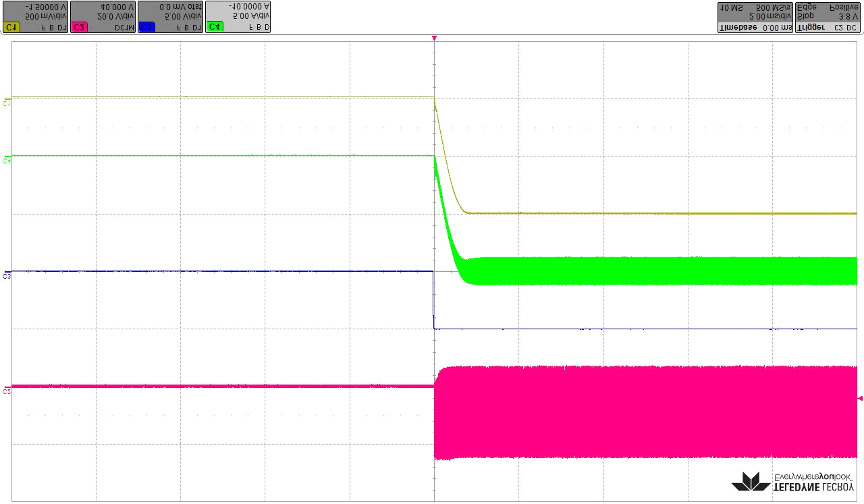Image resolution: width=864 pixels, height=504 pixels.
Task: Click the Teledyne LeCroy logo
Action: click(x=792, y=480)
